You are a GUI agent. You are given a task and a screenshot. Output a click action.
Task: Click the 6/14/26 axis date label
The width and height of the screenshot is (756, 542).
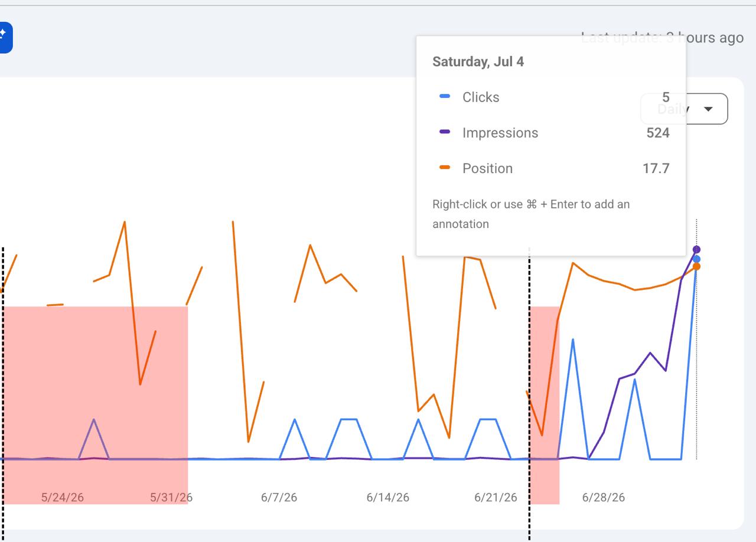click(387, 497)
